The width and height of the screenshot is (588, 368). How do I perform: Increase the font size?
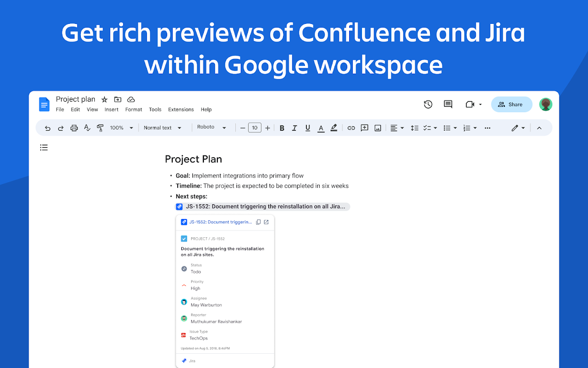[267, 128]
